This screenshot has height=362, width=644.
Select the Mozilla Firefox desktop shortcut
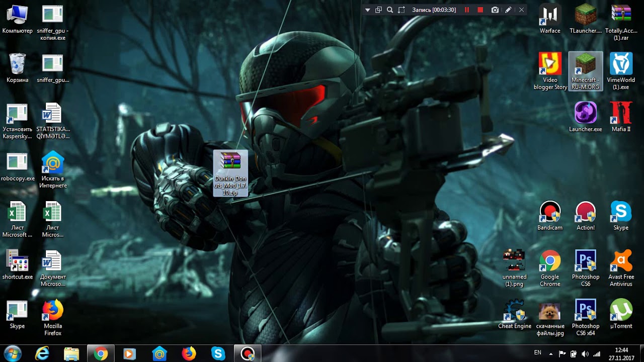[x=52, y=318]
